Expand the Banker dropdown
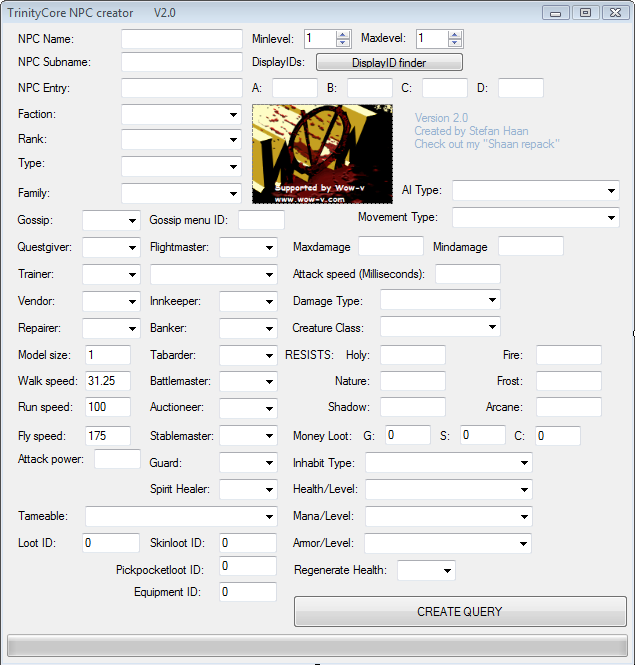Screen dimensions: 636x665 tap(248, 329)
